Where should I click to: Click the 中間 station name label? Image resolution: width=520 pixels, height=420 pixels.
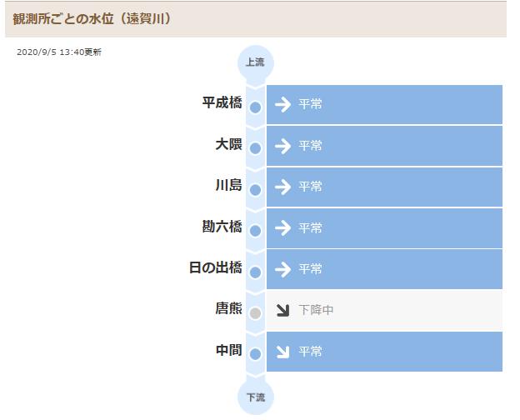(x=229, y=350)
